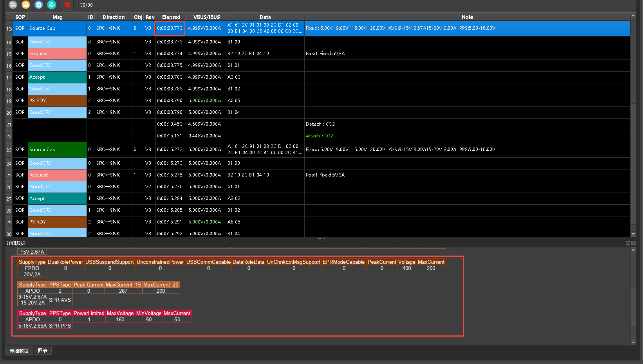
Task: Click row number 21 header
Action: tap(9, 124)
